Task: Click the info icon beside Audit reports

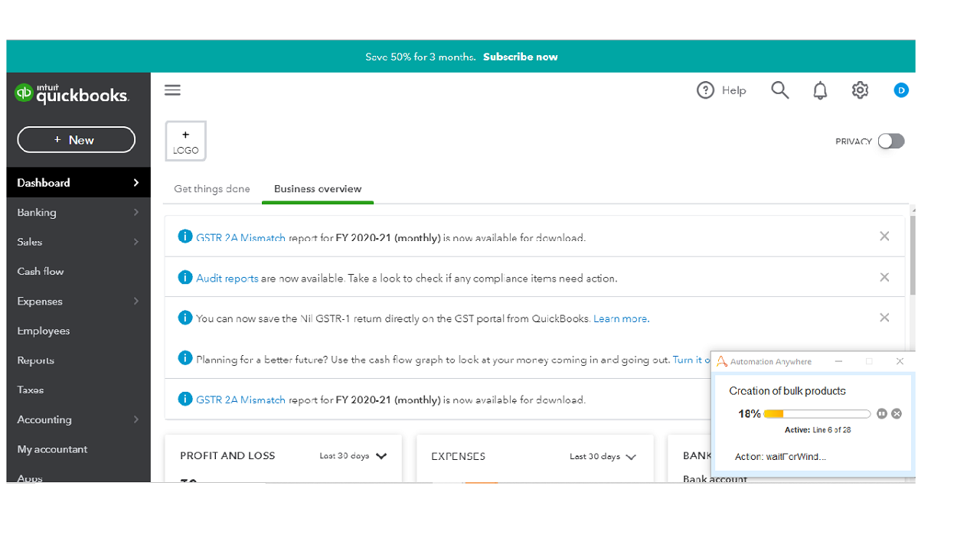Action: [185, 277]
